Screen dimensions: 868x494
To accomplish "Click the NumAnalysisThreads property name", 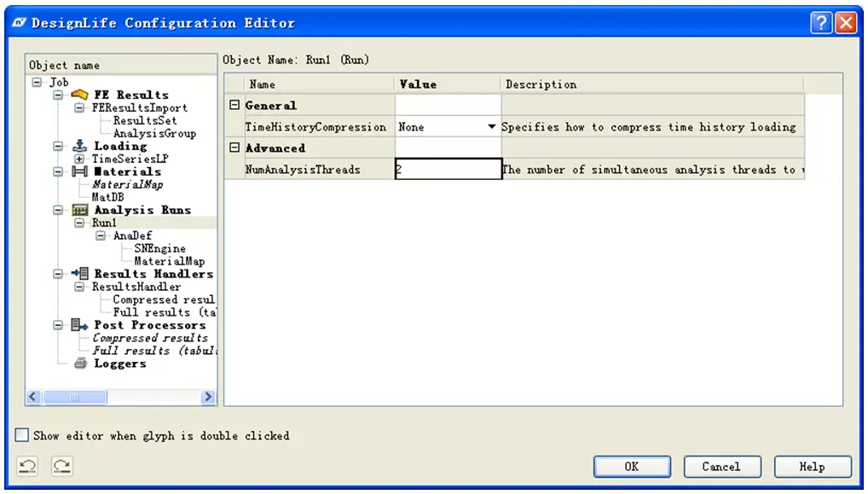I will pos(303,170).
